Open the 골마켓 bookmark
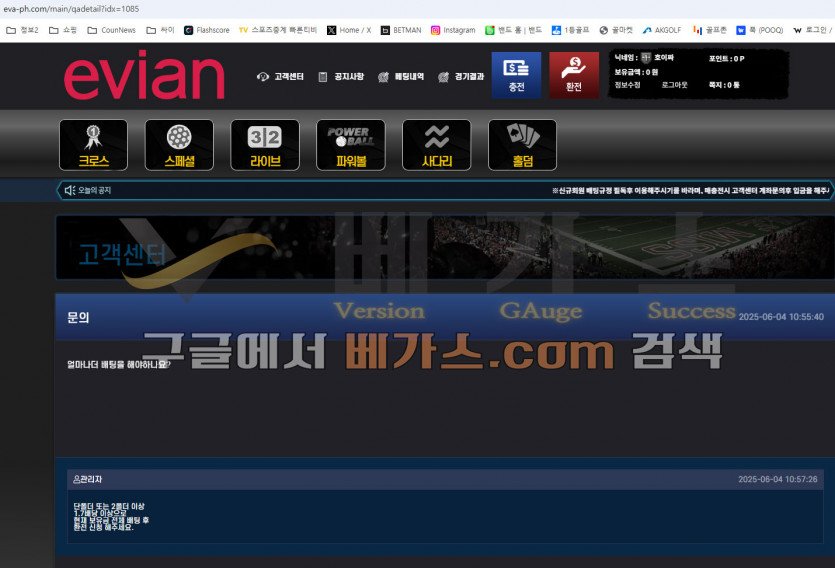 (x=616, y=30)
